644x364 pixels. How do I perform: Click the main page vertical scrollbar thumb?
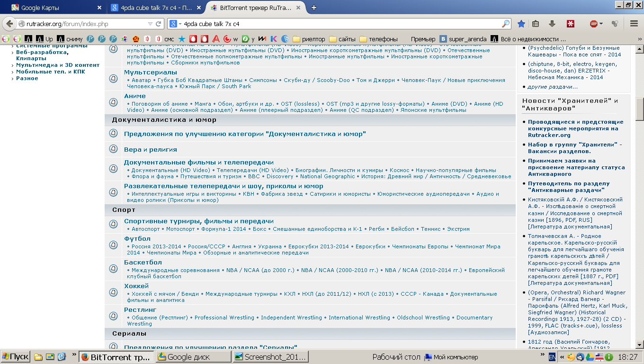click(639, 109)
